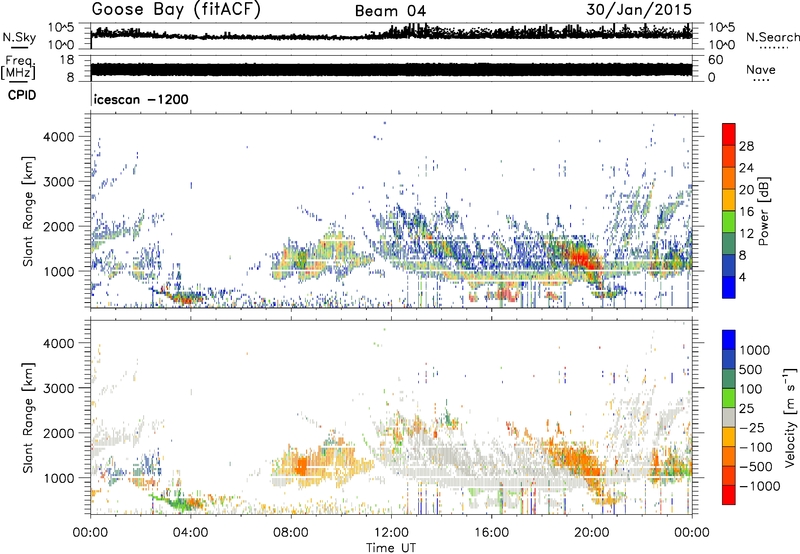Click the '08:00' time axis tick label
The width and height of the screenshot is (800, 554).
[x=291, y=533]
